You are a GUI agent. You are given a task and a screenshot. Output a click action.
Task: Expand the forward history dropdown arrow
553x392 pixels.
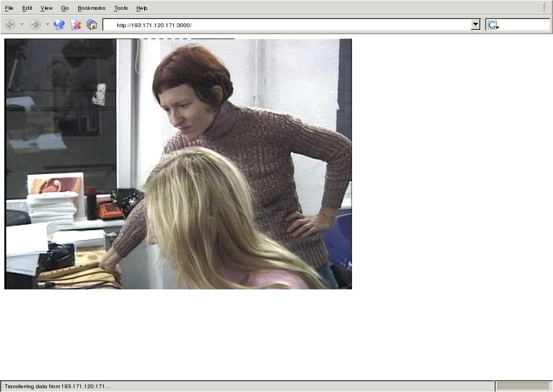[47, 24]
